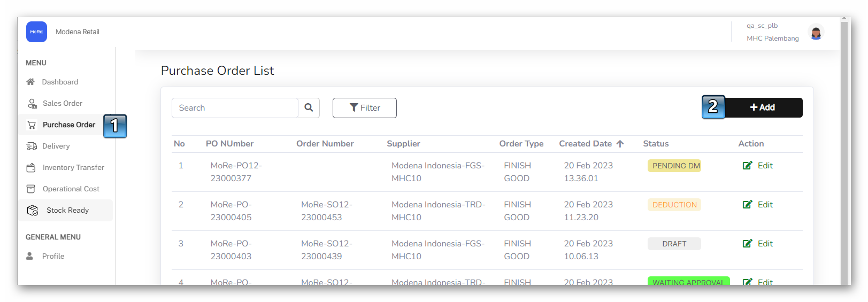Click the Inventory Transfer icon
868x302 pixels.
[31, 167]
